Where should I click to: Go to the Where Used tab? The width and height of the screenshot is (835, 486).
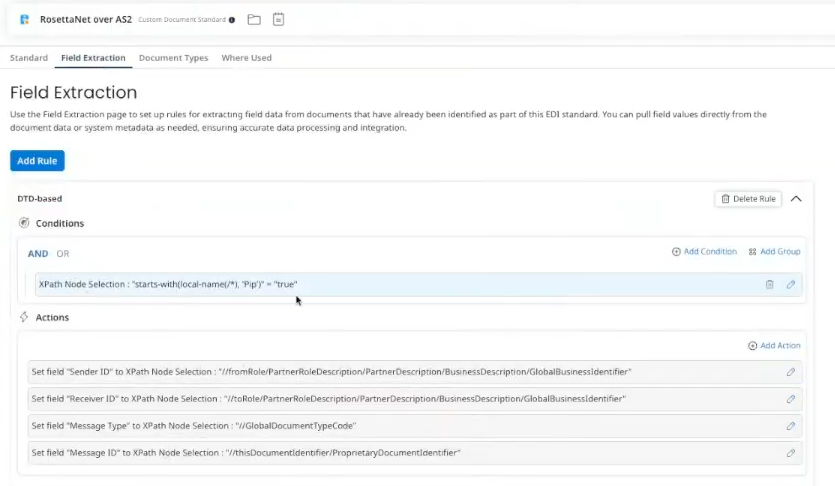tap(247, 57)
